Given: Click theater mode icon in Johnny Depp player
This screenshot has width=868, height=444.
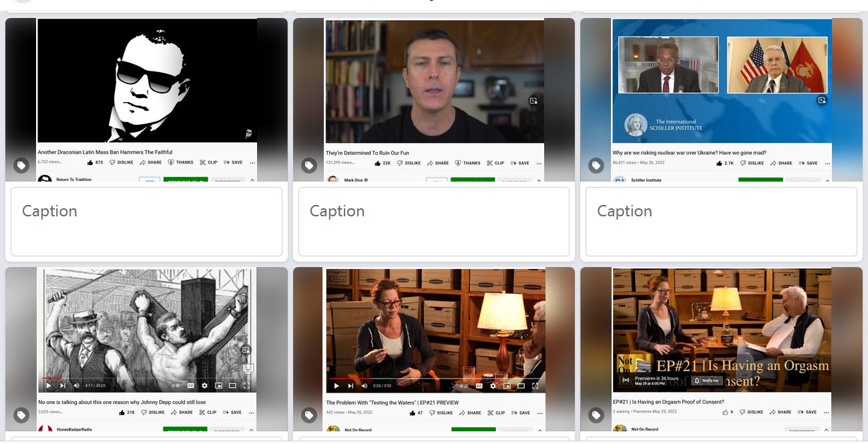Looking at the screenshot, I should pos(232,386).
